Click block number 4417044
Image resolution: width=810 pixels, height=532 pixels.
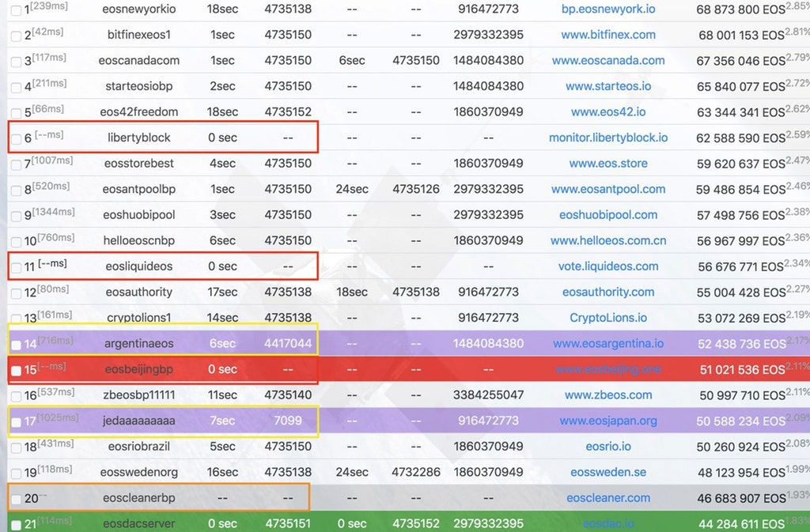[x=288, y=344]
